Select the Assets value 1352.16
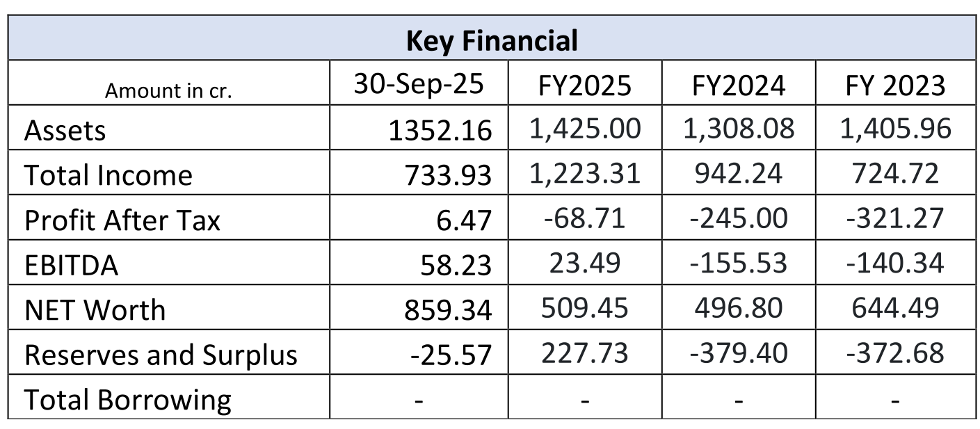 pos(440,131)
